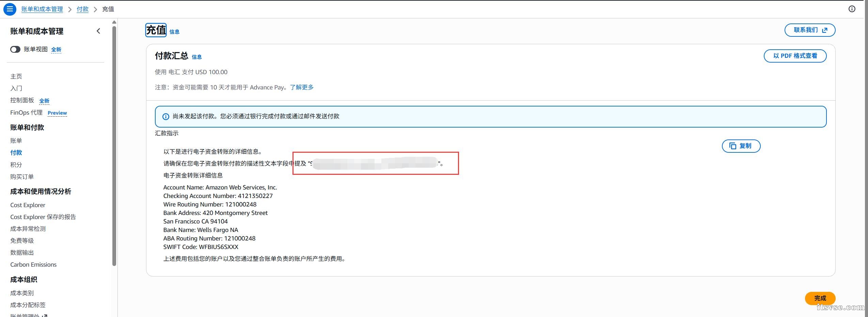Open Cost Explorer 保存的报告
This screenshot has height=317, width=868.
click(43, 217)
